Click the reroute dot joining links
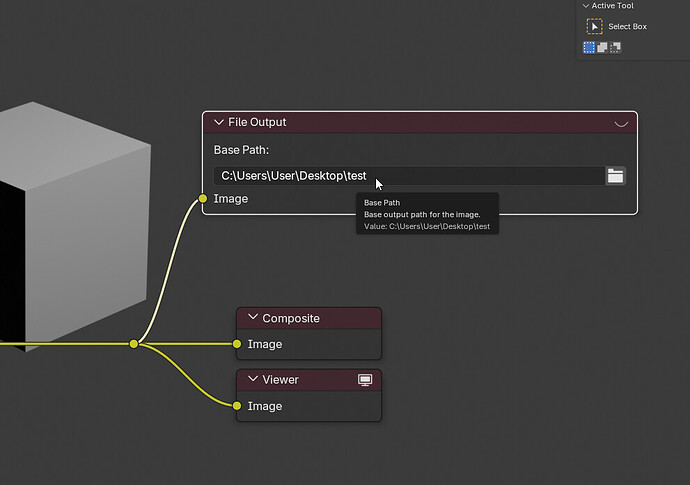 coord(134,344)
